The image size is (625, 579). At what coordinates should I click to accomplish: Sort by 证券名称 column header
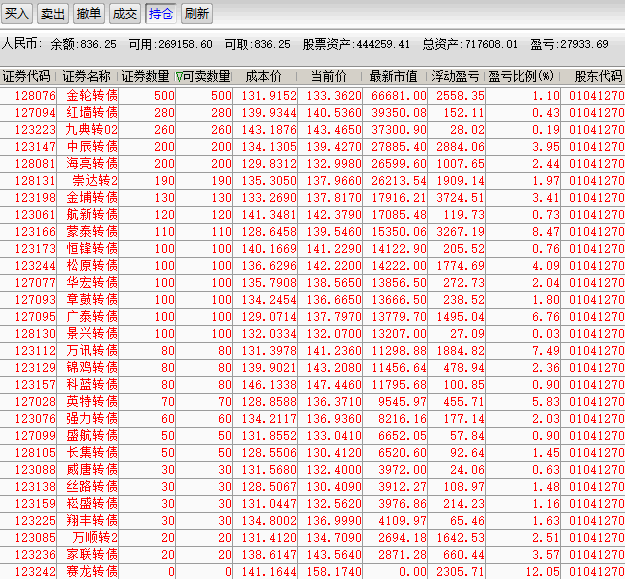coord(86,76)
